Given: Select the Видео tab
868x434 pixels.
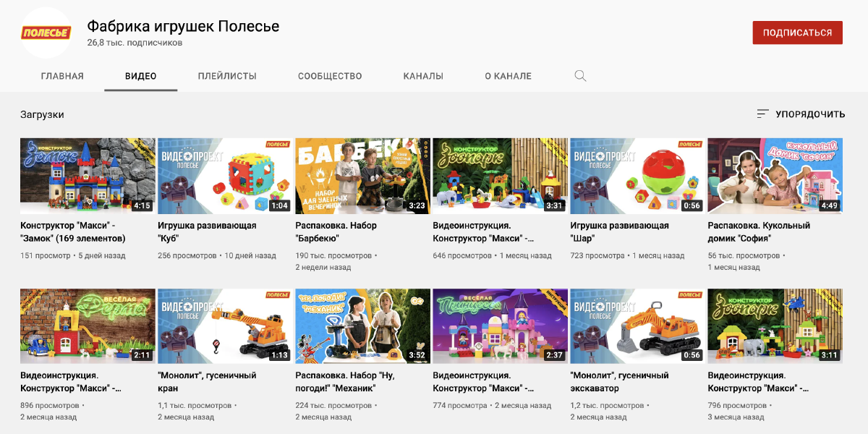Looking at the screenshot, I should [x=141, y=76].
